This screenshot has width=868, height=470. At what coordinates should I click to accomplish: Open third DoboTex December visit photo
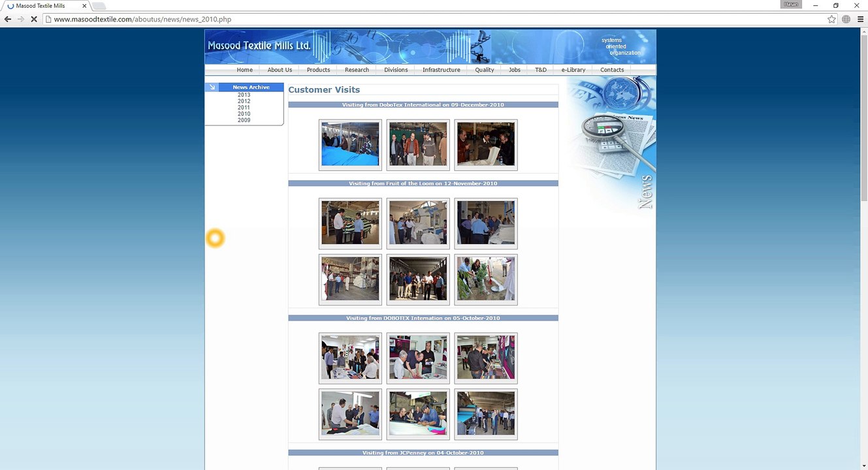pyautogui.click(x=486, y=144)
